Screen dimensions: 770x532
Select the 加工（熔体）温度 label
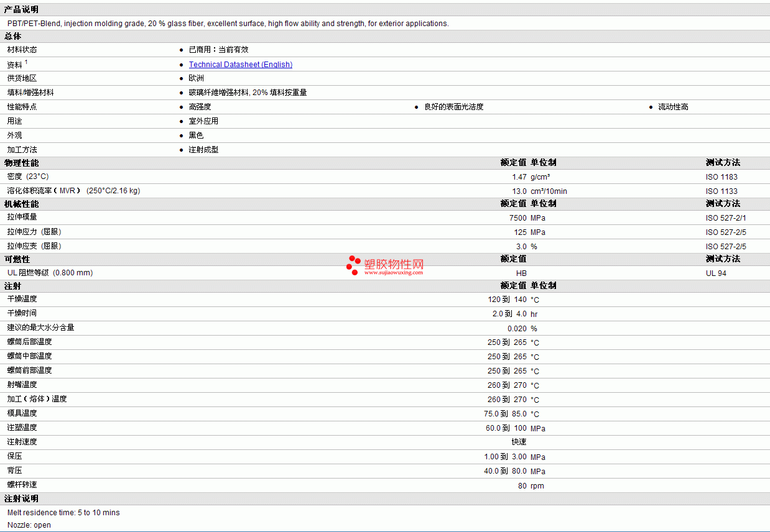tap(37, 399)
